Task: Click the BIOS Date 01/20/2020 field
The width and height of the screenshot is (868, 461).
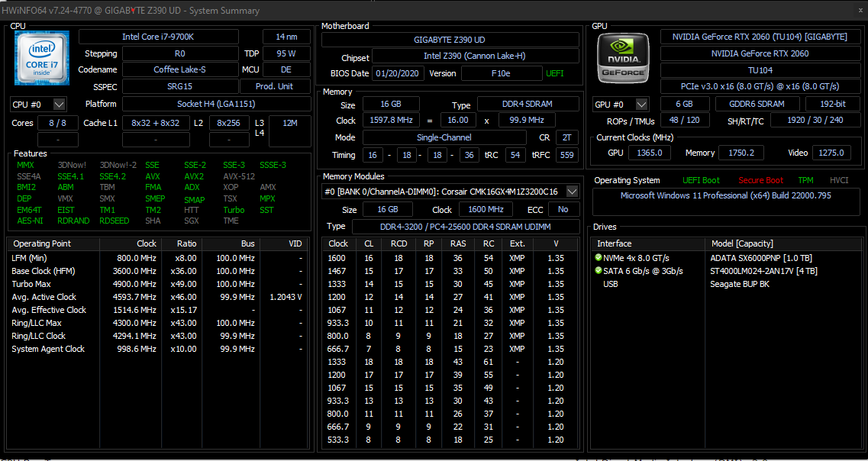Action: pyautogui.click(x=399, y=73)
